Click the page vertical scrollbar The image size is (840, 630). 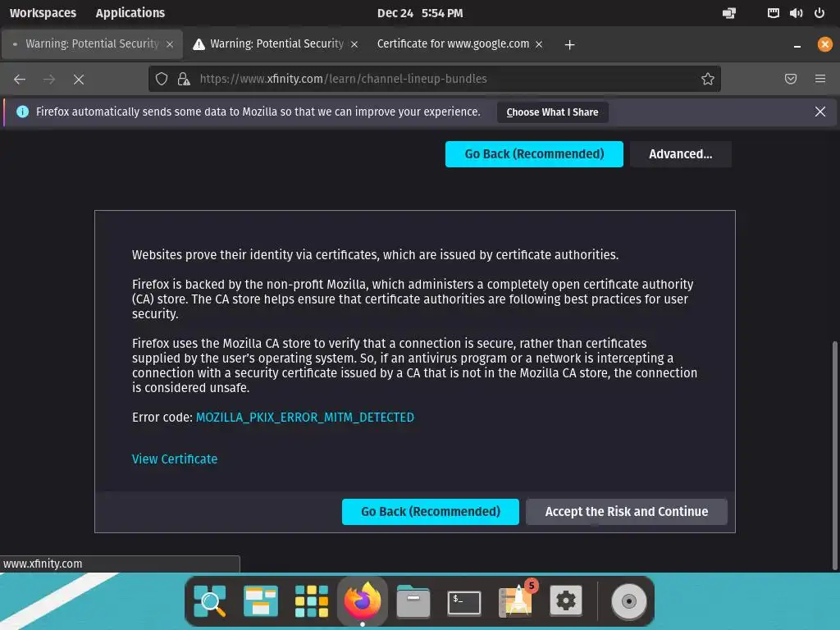(834, 455)
